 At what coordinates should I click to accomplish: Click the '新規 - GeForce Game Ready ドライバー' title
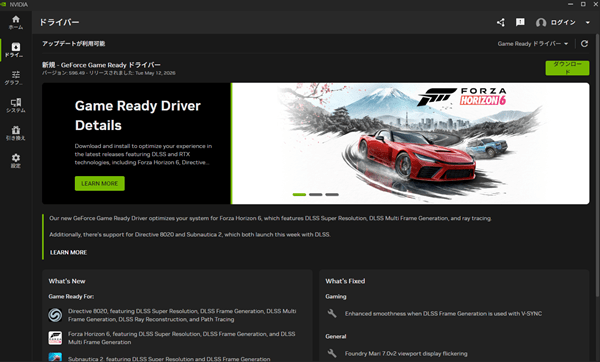pyautogui.click(x=101, y=65)
